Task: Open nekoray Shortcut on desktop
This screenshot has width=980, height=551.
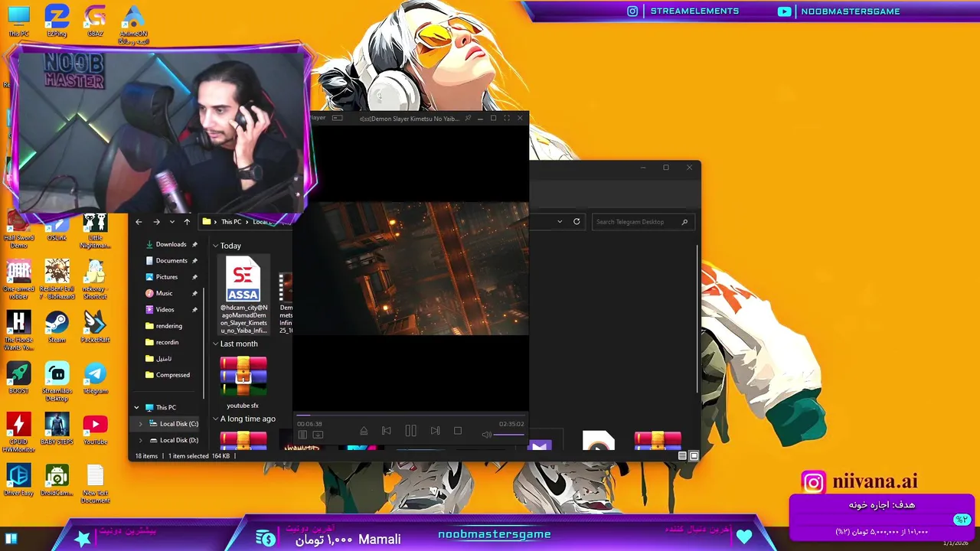Action: coord(95,280)
